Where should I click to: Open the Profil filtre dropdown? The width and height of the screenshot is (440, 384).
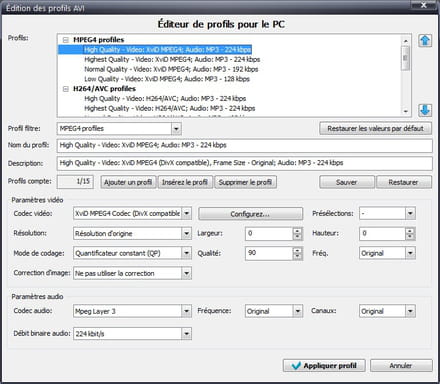tap(176, 129)
